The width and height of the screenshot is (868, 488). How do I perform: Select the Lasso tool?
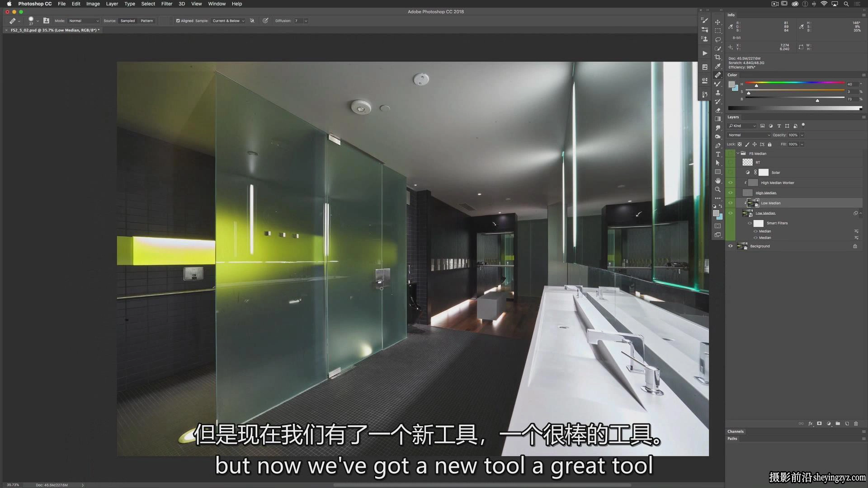coord(717,40)
